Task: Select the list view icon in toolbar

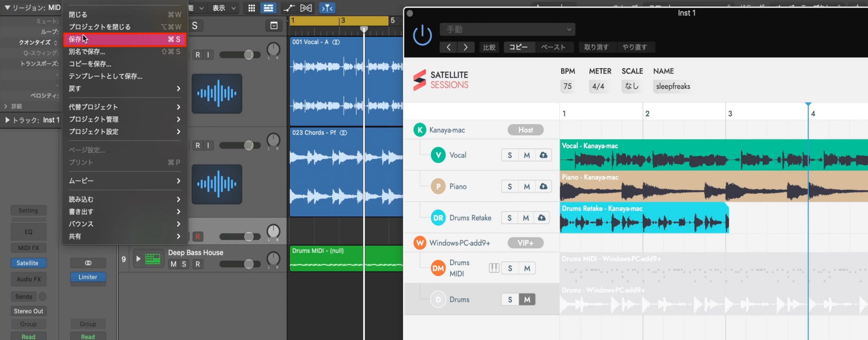Action: click(268, 8)
